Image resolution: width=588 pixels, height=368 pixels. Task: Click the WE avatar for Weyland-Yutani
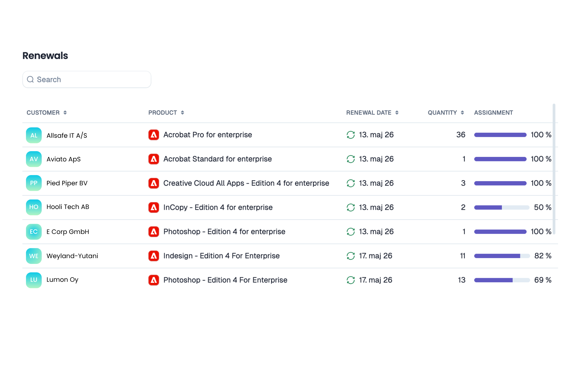click(x=34, y=256)
